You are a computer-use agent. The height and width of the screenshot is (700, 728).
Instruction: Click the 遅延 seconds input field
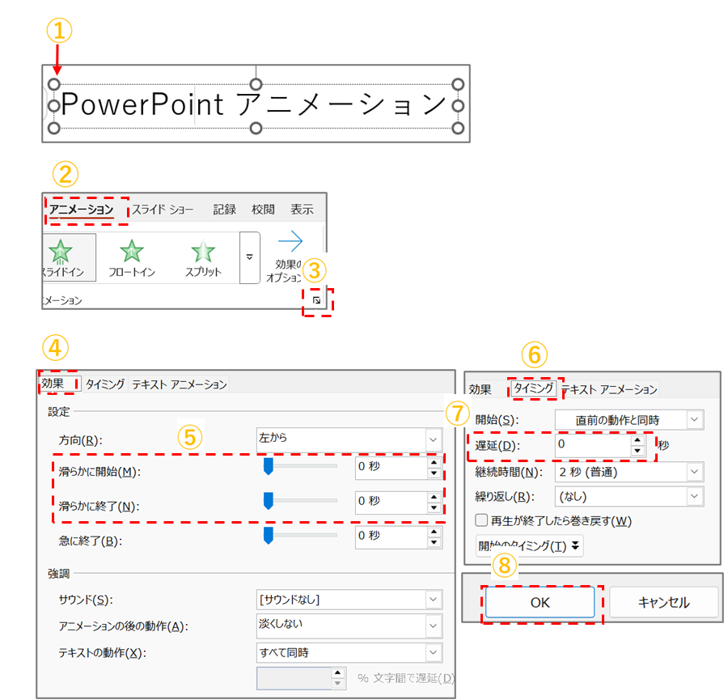click(x=592, y=445)
